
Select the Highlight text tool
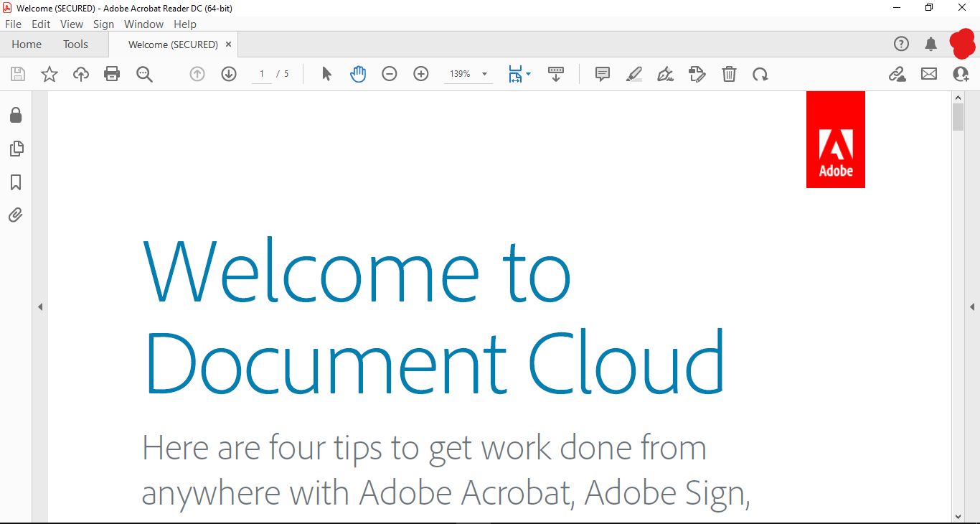(634, 74)
